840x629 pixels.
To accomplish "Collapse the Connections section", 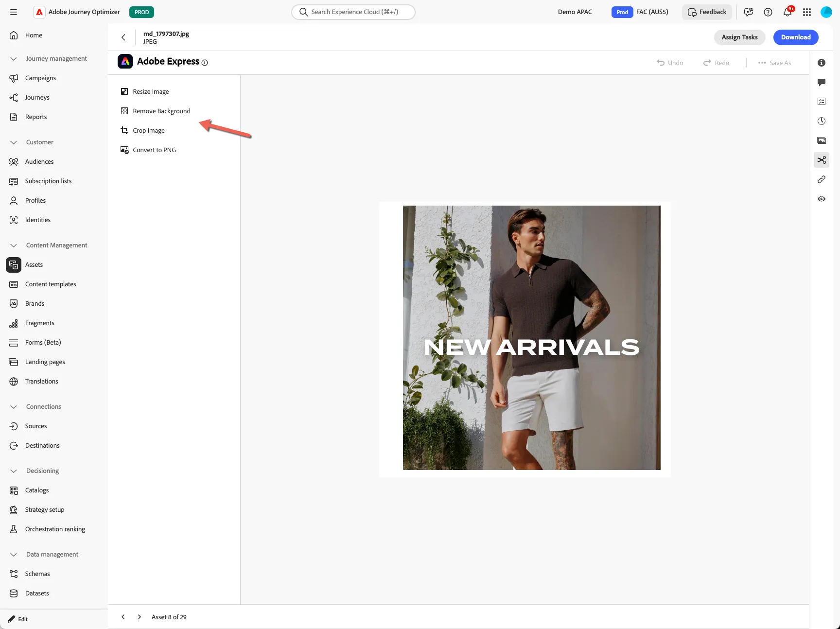I will pyautogui.click(x=14, y=407).
